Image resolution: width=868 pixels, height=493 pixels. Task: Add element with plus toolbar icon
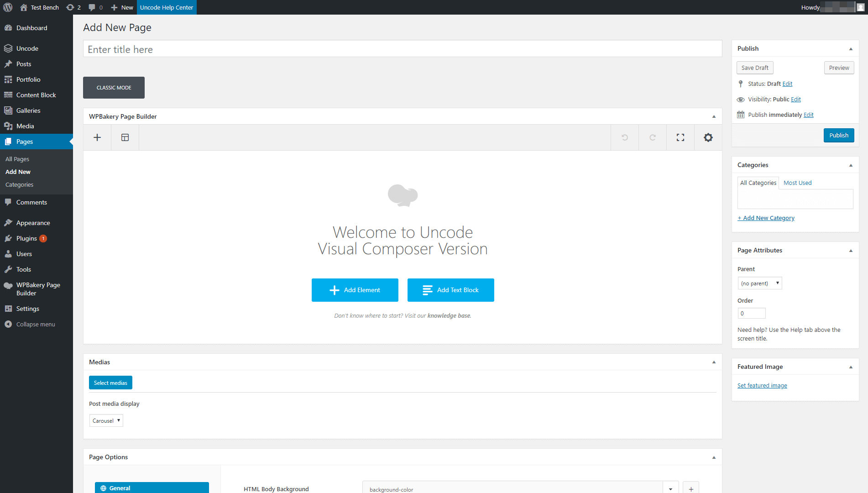97,137
